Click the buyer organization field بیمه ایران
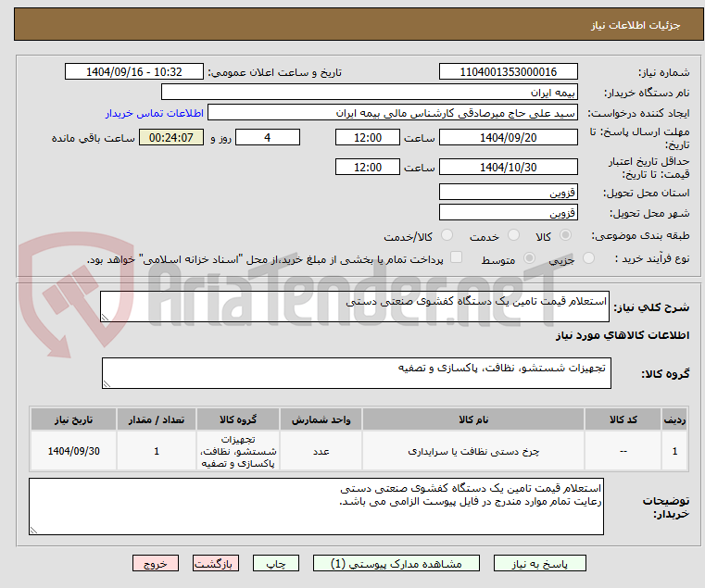Screen dimensions: 705x588 point(369,93)
